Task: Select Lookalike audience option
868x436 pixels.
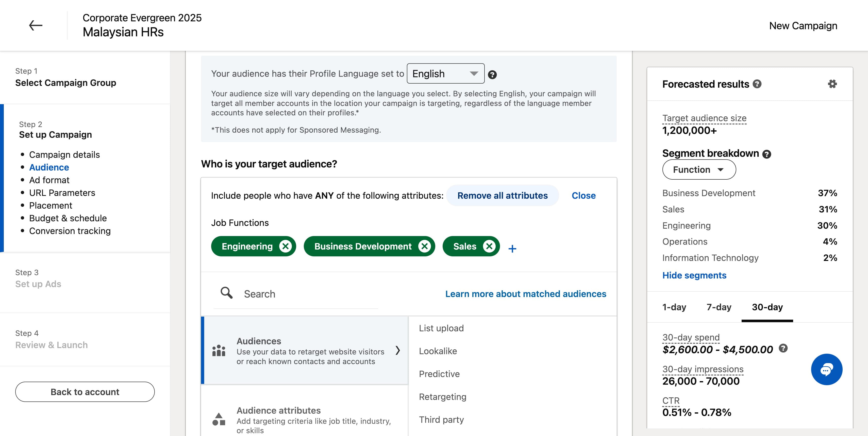Action: (x=438, y=351)
